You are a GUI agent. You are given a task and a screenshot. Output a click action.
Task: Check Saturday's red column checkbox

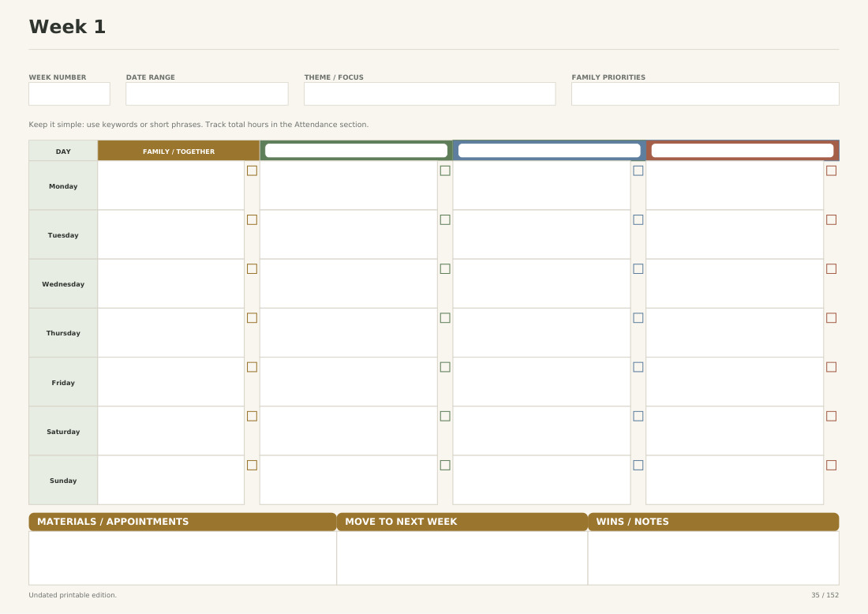832,416
